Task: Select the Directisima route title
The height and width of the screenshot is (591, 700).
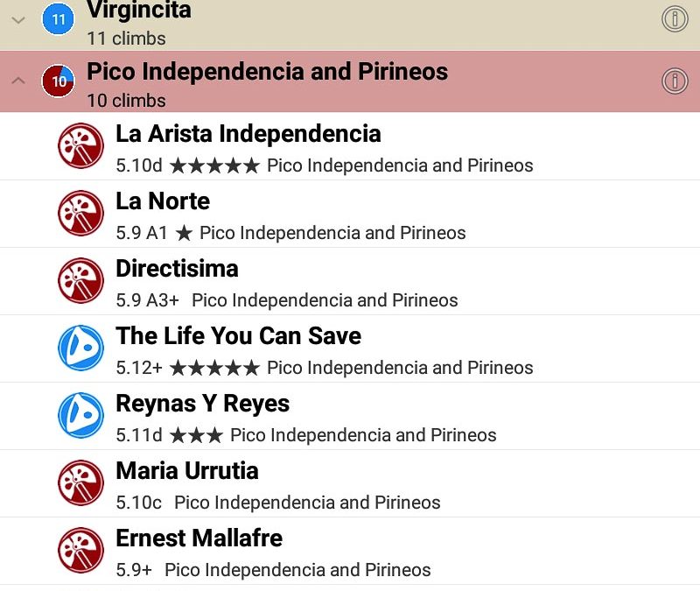Action: point(177,269)
